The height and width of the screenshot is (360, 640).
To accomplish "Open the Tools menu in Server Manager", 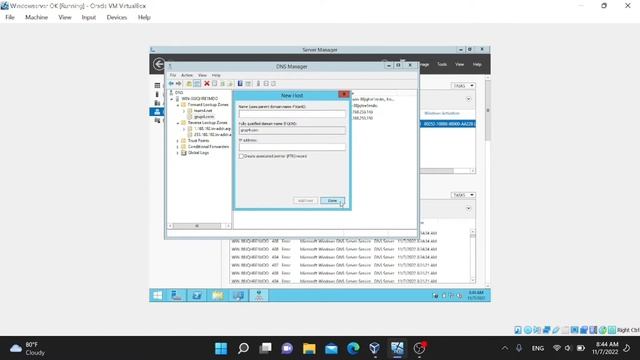I will click(442, 64).
